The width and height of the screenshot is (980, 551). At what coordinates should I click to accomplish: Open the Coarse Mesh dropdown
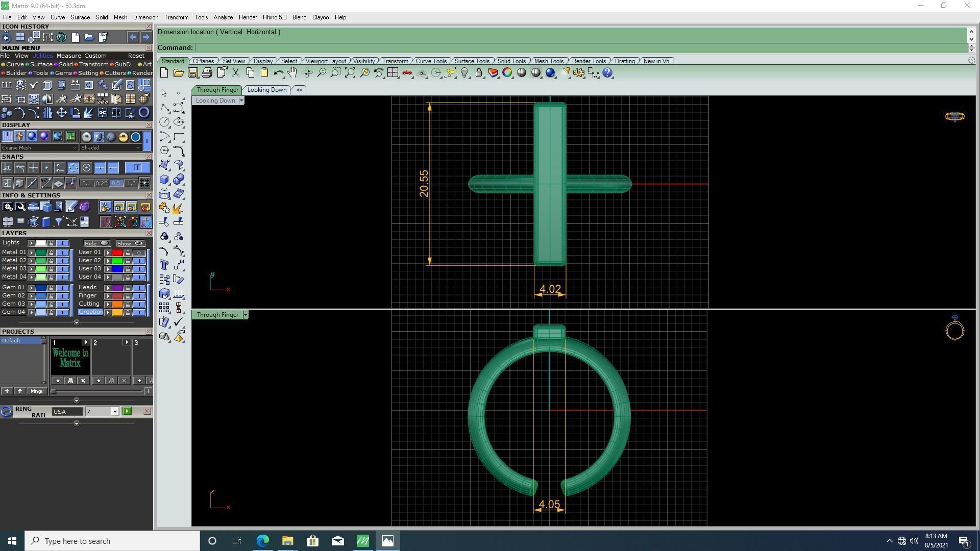pos(75,148)
